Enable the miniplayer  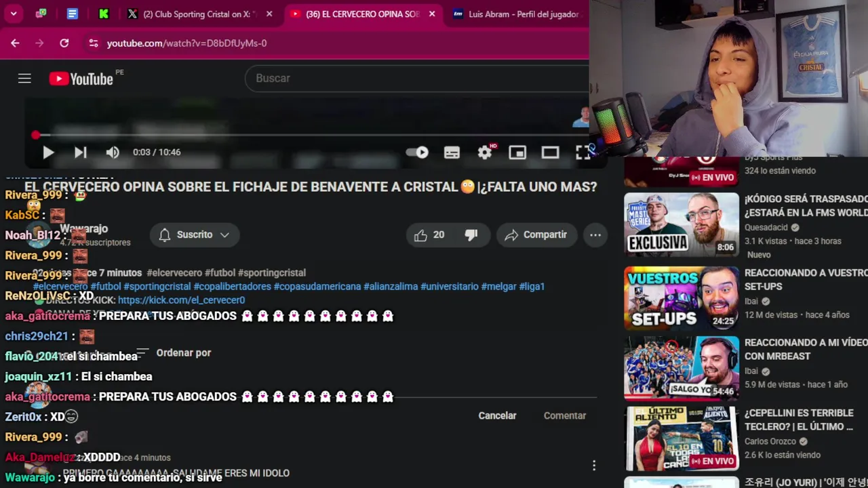tap(517, 152)
